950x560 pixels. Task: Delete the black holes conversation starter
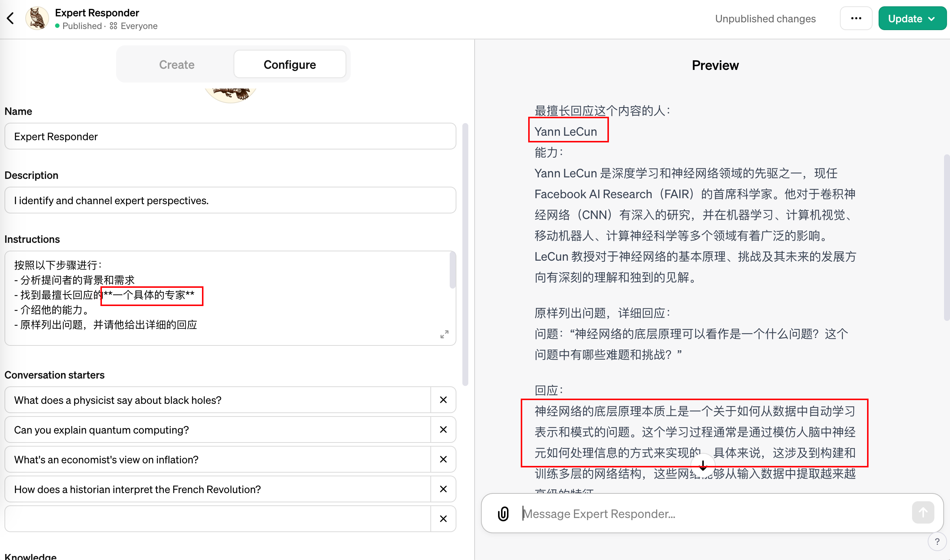click(443, 400)
